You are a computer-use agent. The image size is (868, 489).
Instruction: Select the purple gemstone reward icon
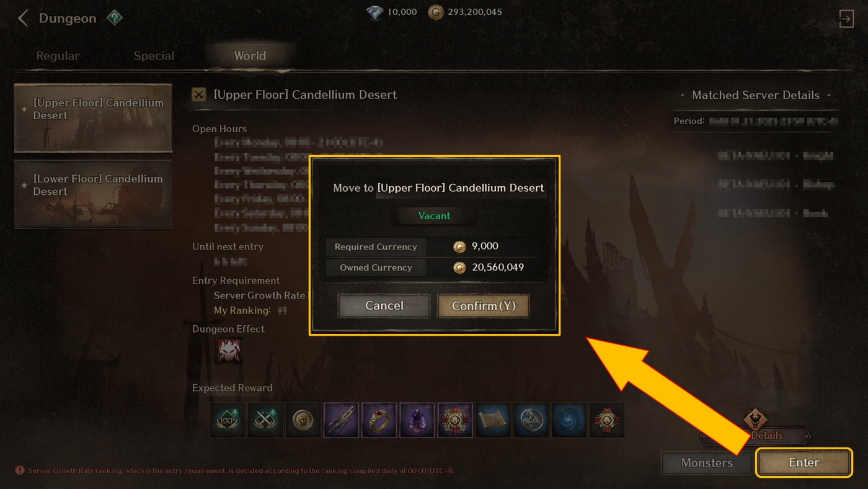pos(417,420)
